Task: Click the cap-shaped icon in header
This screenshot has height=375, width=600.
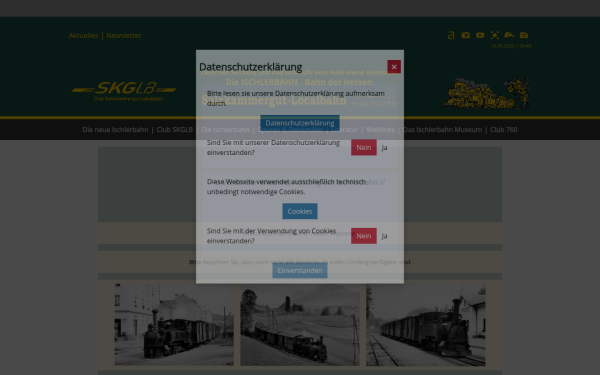Action: 509,35
